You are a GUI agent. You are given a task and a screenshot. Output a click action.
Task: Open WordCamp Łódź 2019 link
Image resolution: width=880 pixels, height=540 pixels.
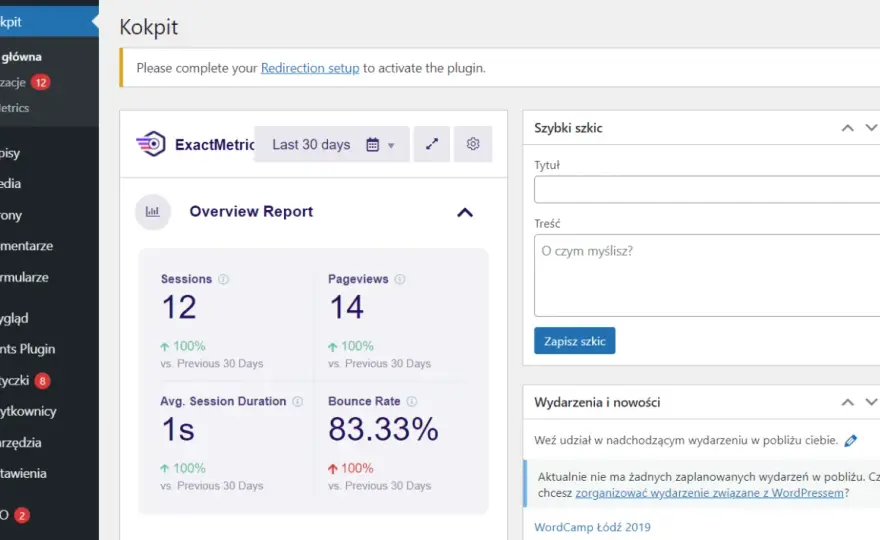point(592,527)
